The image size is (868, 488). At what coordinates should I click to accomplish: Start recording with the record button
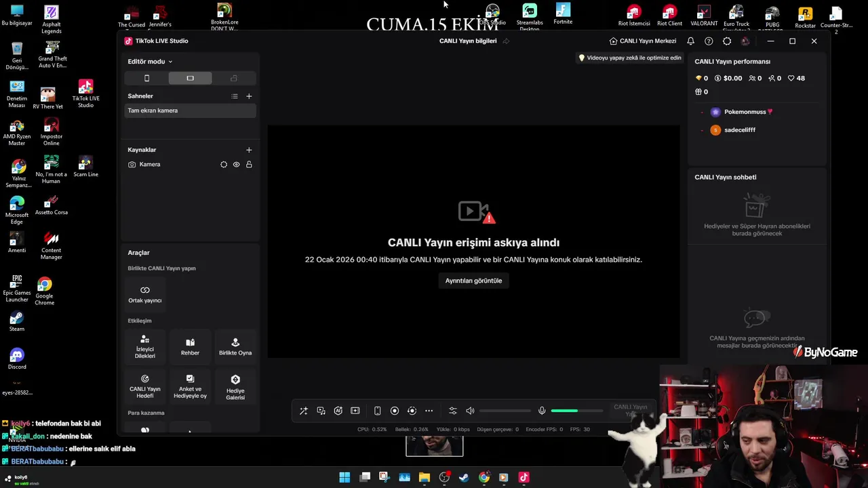click(395, 411)
